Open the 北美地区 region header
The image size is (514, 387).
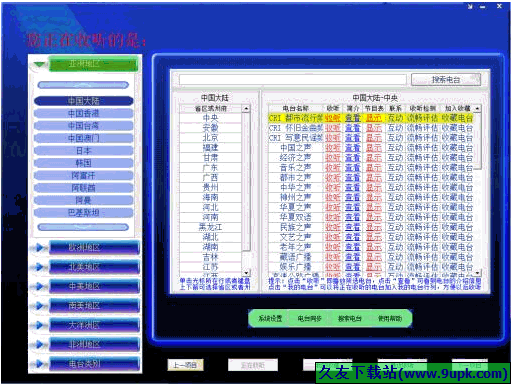pos(94,267)
